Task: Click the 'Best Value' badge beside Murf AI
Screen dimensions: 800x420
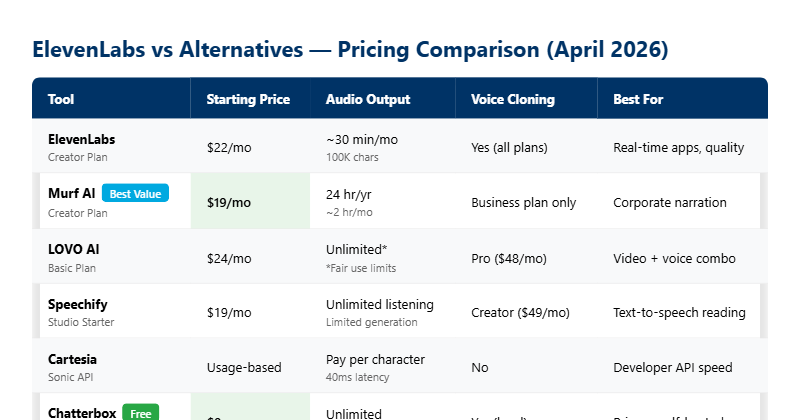Action: tap(135, 193)
